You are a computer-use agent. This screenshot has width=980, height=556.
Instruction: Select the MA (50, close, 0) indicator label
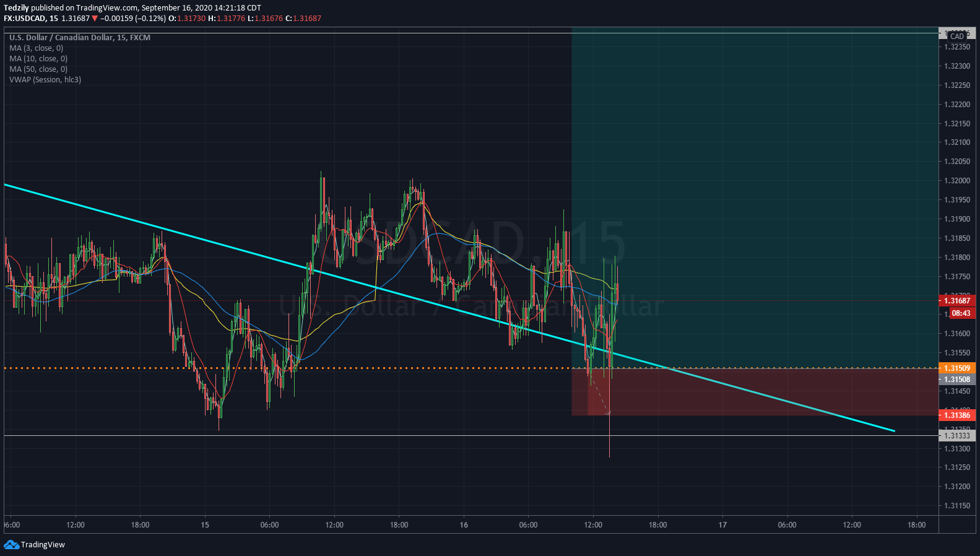coord(38,69)
